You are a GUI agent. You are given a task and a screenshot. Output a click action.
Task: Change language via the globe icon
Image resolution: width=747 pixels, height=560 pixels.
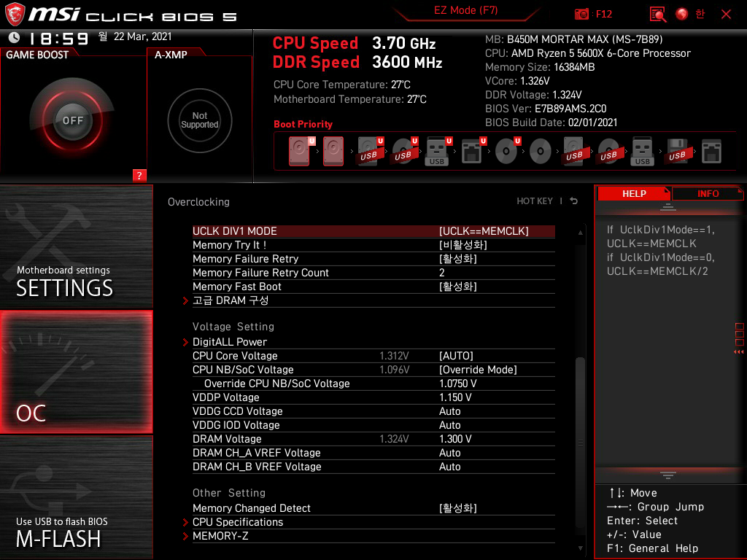pyautogui.click(x=682, y=15)
